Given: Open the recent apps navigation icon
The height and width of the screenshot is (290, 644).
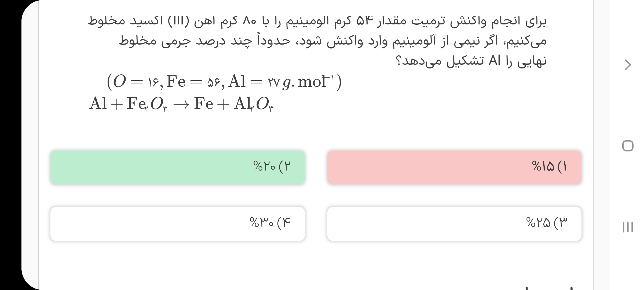Looking at the screenshot, I should [x=628, y=227].
